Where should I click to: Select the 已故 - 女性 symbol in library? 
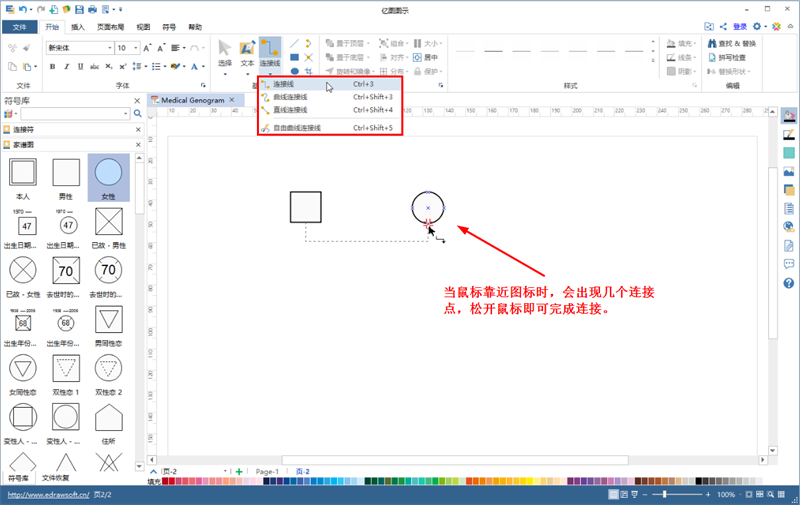(22, 277)
